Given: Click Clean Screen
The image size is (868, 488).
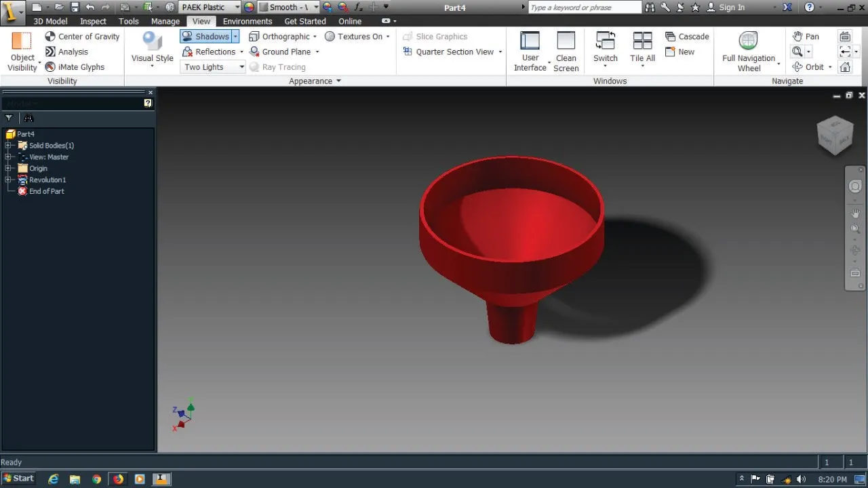Looking at the screenshot, I should click(x=566, y=52).
